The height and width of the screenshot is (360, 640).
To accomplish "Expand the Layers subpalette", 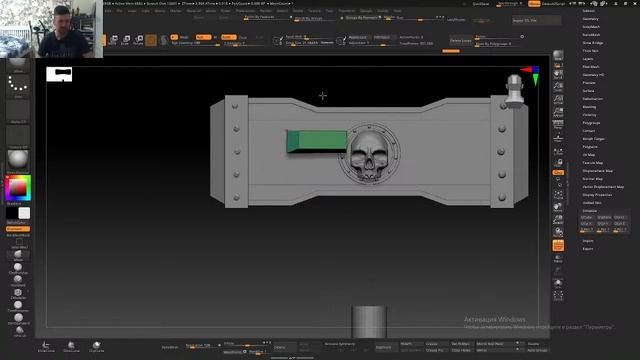I will (588, 59).
